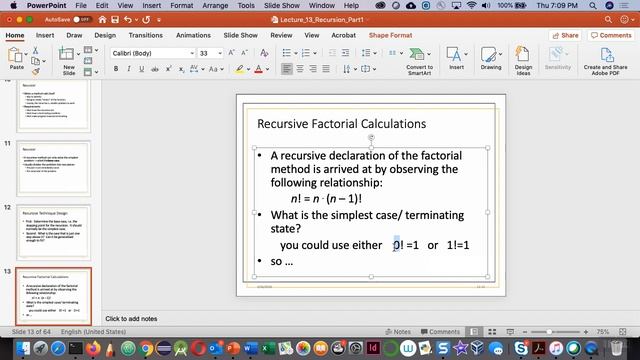Click yellow text highlight color

(x=240, y=69)
